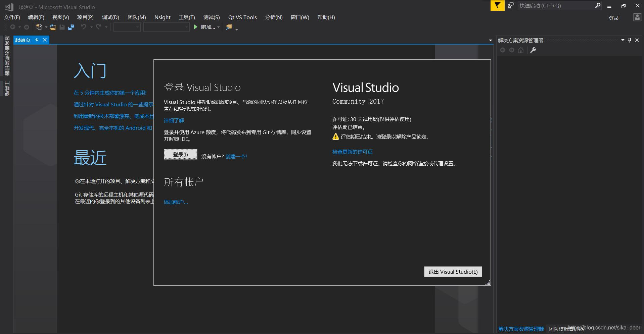The width and height of the screenshot is (644, 334).
Task: Close the Solution Explorer panel
Action: click(x=637, y=40)
